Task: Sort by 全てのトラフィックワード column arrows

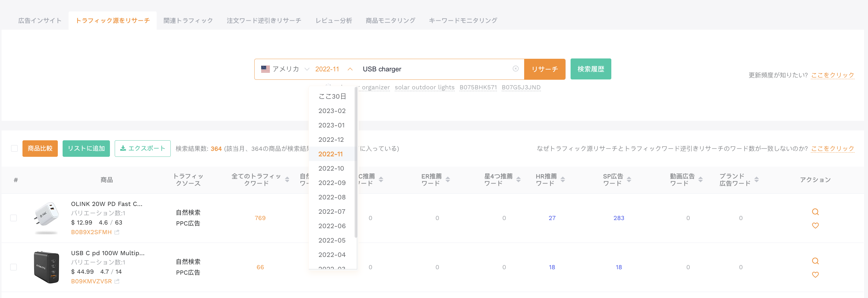Action: 287,180
